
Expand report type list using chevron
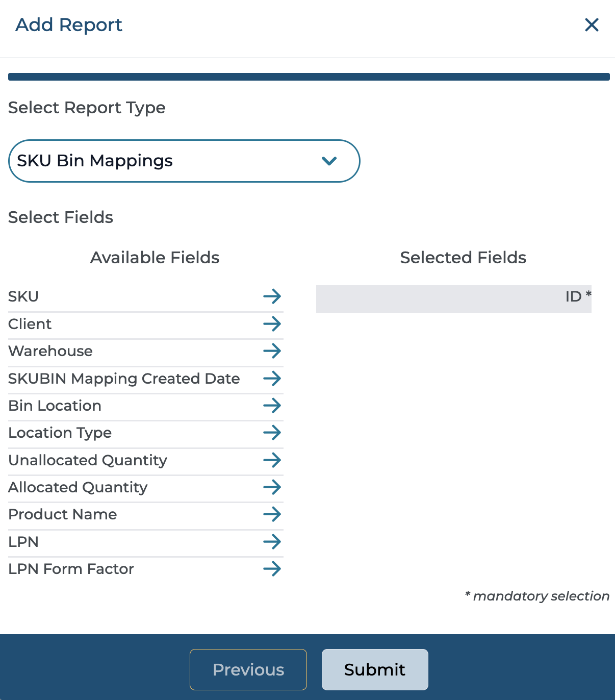[329, 161]
